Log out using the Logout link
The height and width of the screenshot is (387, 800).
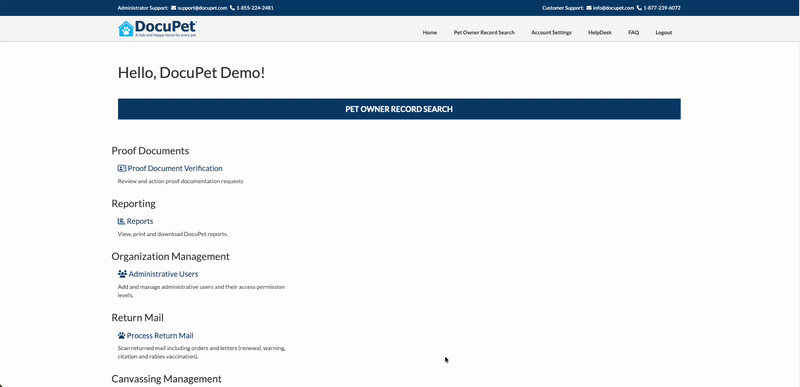(663, 33)
